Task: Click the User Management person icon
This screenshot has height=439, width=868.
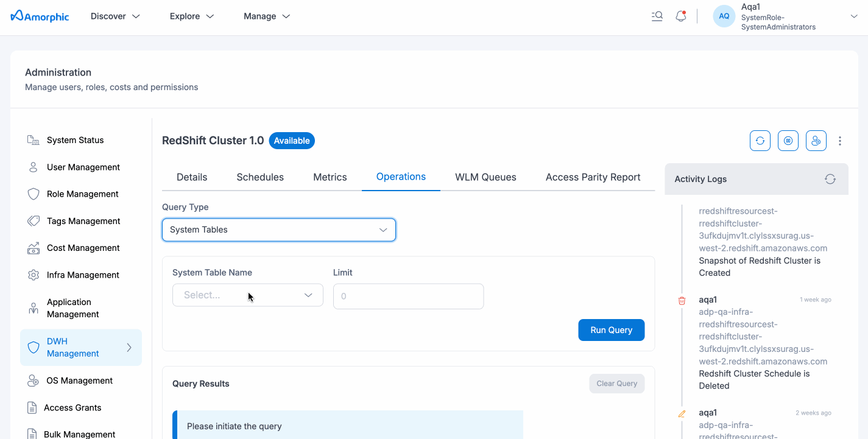Action: point(34,167)
